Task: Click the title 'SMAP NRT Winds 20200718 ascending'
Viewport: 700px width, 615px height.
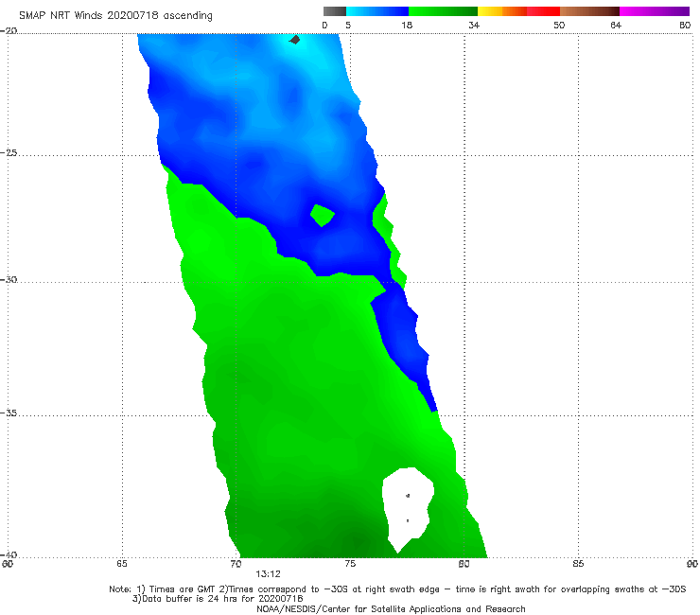Action: coord(115,16)
